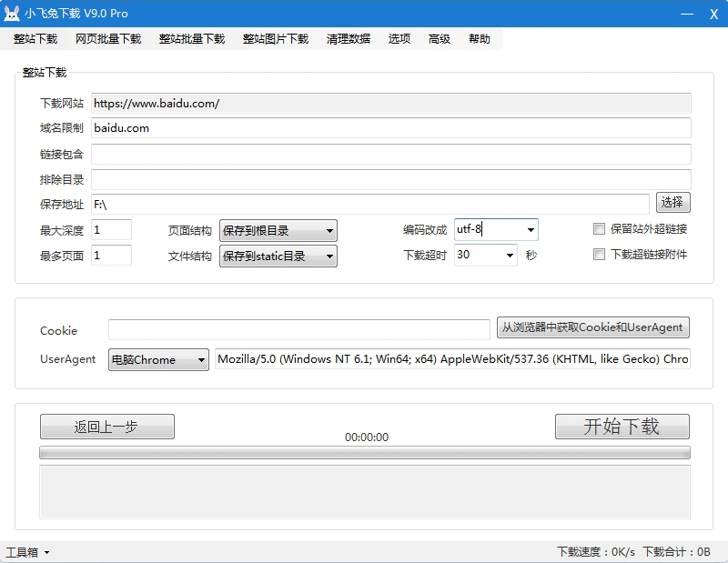
Task: Close the window with X button
Action: coord(713,14)
